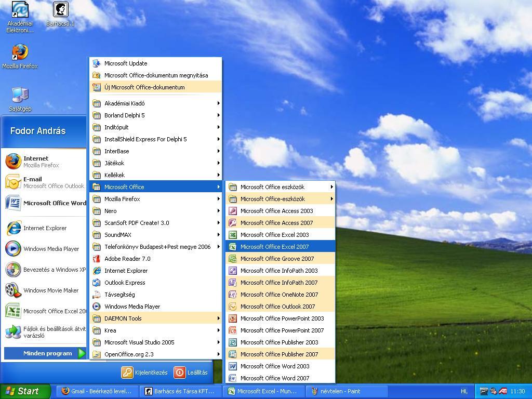Open the Indítópult program folder
Viewport: 532px width, 399px height.
(156, 127)
